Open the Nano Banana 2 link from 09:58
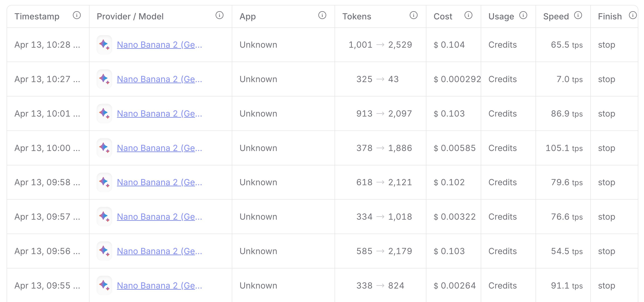Screen dimensions: 644x302 (159, 182)
